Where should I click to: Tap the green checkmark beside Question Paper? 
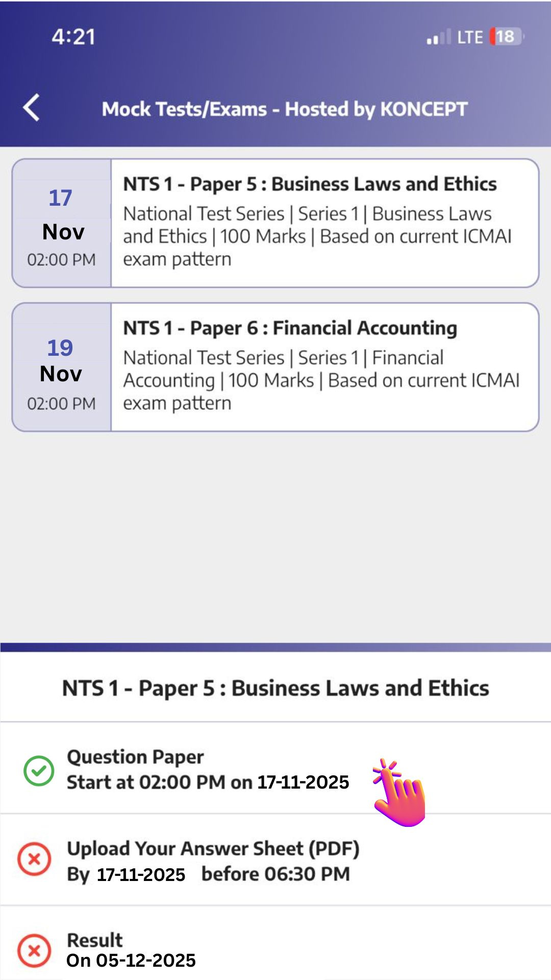pos(39,770)
